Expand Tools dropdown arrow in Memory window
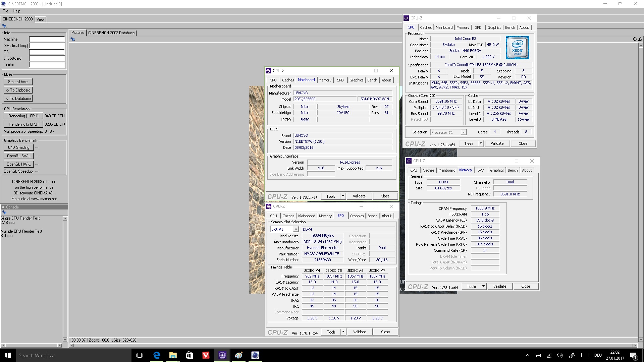Viewport: 644px width, 362px height. point(483,286)
